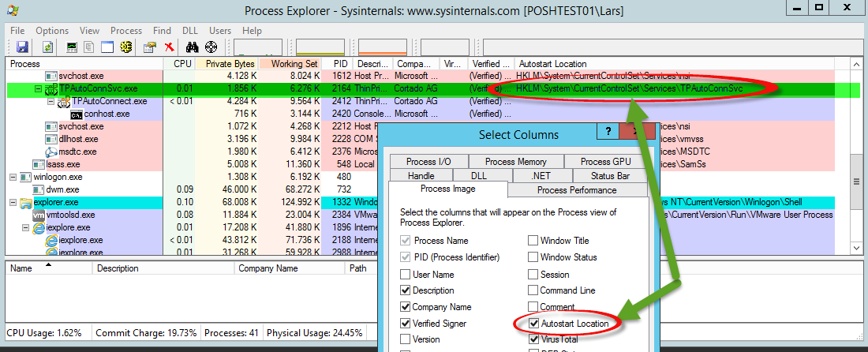Open the Process menu

click(x=126, y=31)
